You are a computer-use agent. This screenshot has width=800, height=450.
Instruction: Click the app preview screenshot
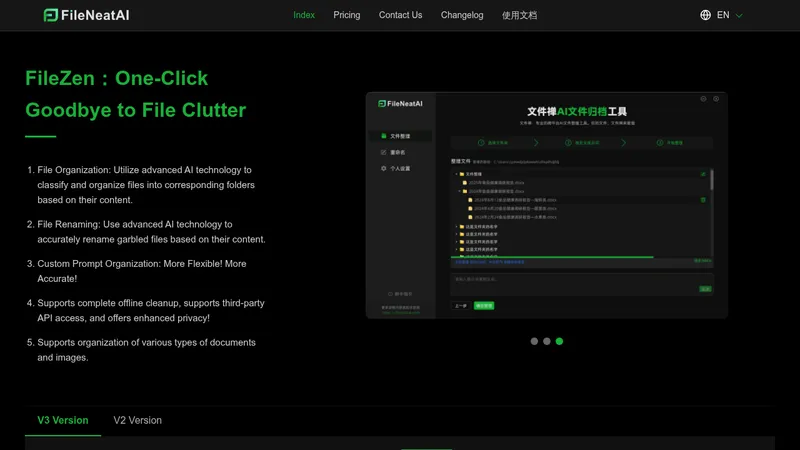[546, 206]
